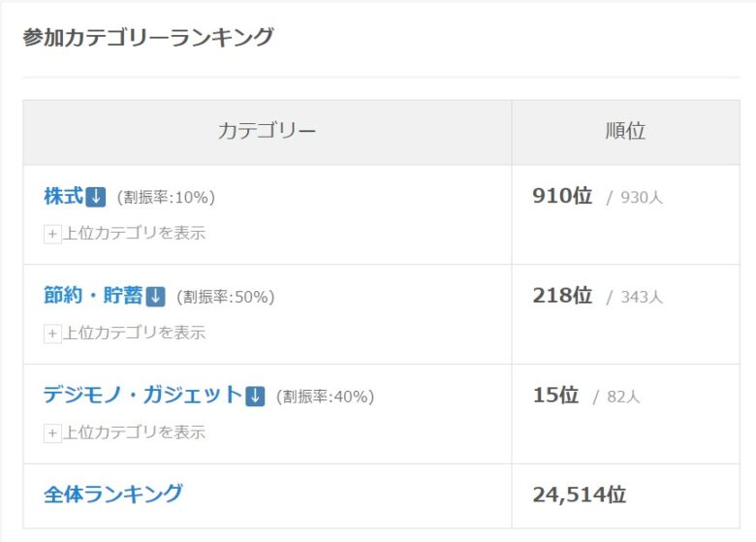Click the 24,514位 overall rank value
Image resolution: width=756 pixels, height=542 pixels.
click(580, 494)
